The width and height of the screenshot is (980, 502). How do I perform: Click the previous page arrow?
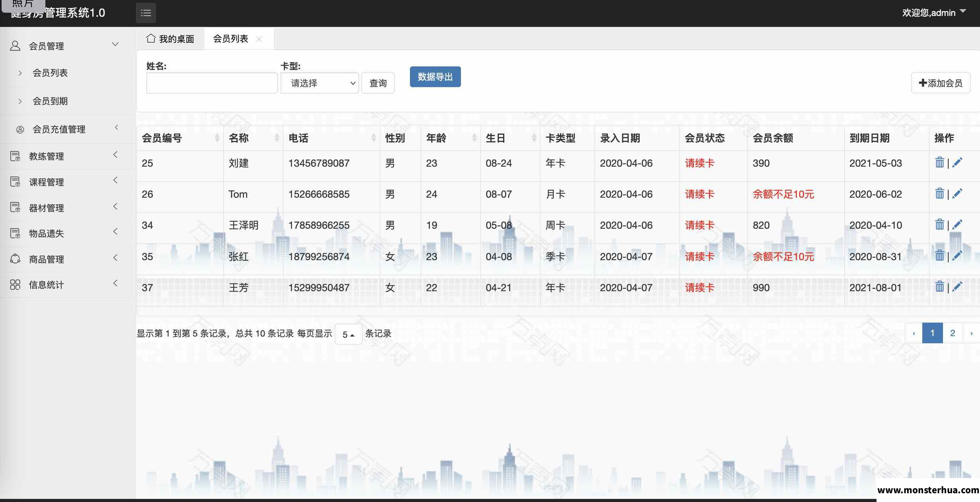point(914,333)
